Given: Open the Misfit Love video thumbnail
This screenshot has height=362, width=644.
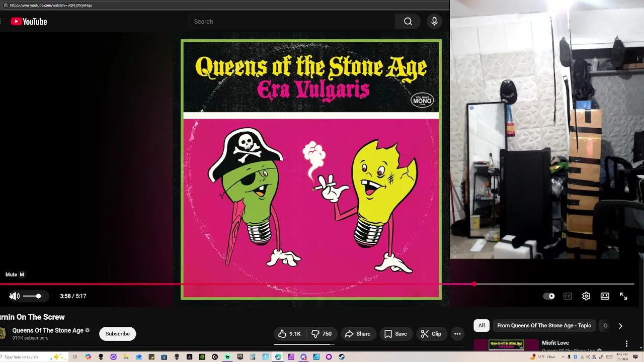Looking at the screenshot, I should (506, 345).
